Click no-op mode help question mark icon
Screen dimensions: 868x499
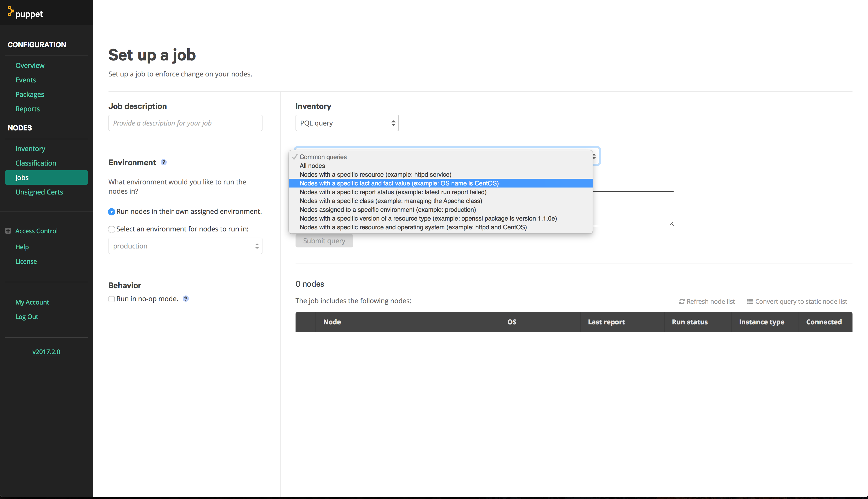pos(186,299)
